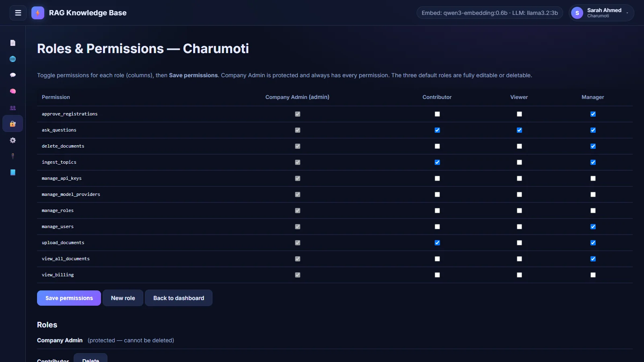The height and width of the screenshot is (362, 644).
Task: Delete the Contributor role
Action: [x=91, y=358]
